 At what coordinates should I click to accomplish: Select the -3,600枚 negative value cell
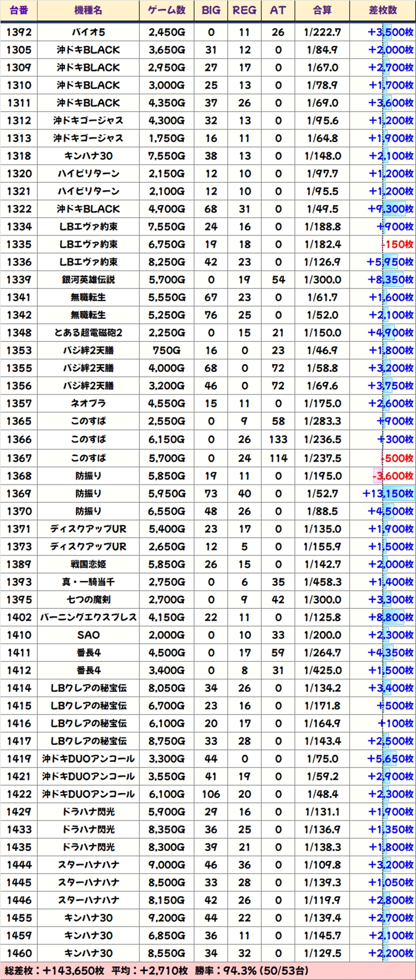coord(393,476)
